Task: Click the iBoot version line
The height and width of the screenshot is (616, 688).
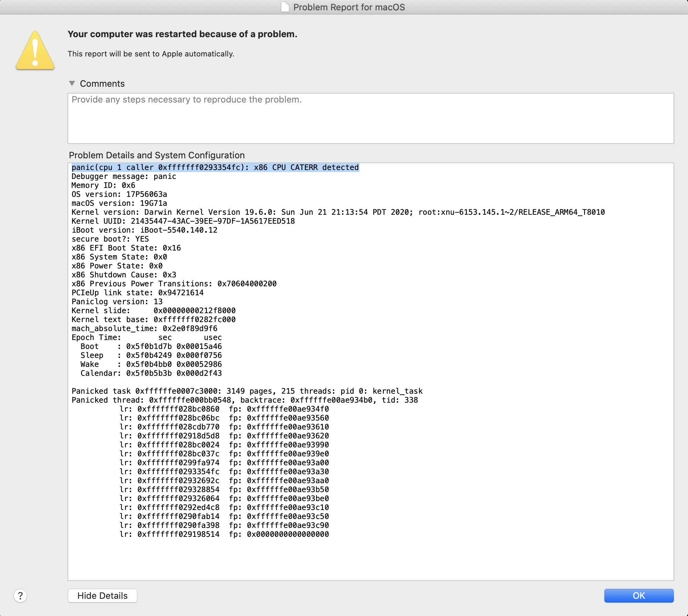Action: click(x=144, y=230)
